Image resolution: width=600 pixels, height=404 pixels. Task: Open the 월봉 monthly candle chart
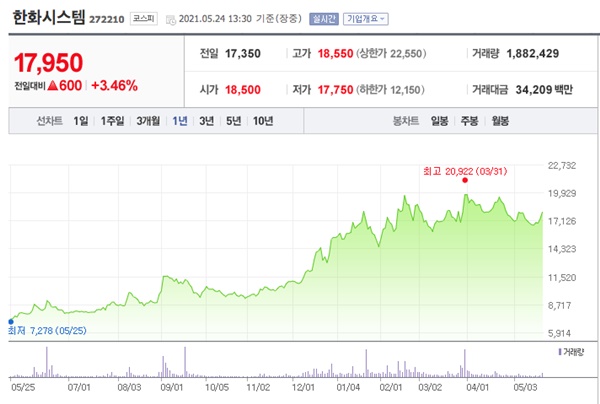pos(500,121)
